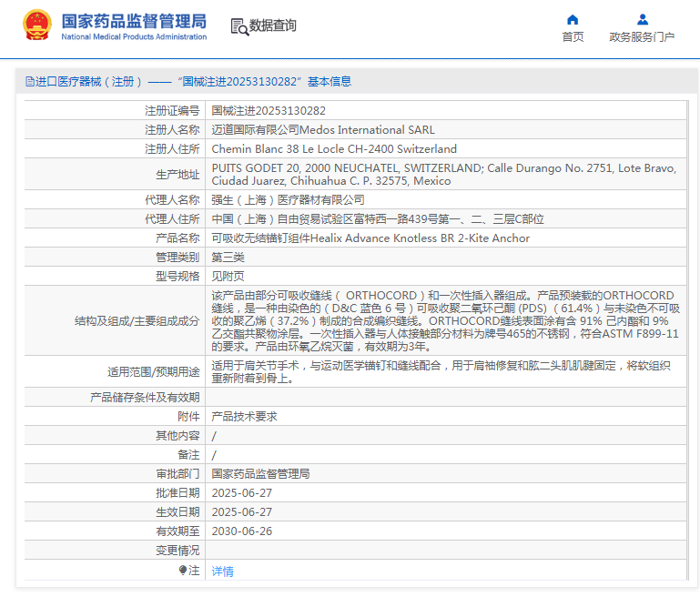Click the 有效期至 date 2030-06-26

241,531
